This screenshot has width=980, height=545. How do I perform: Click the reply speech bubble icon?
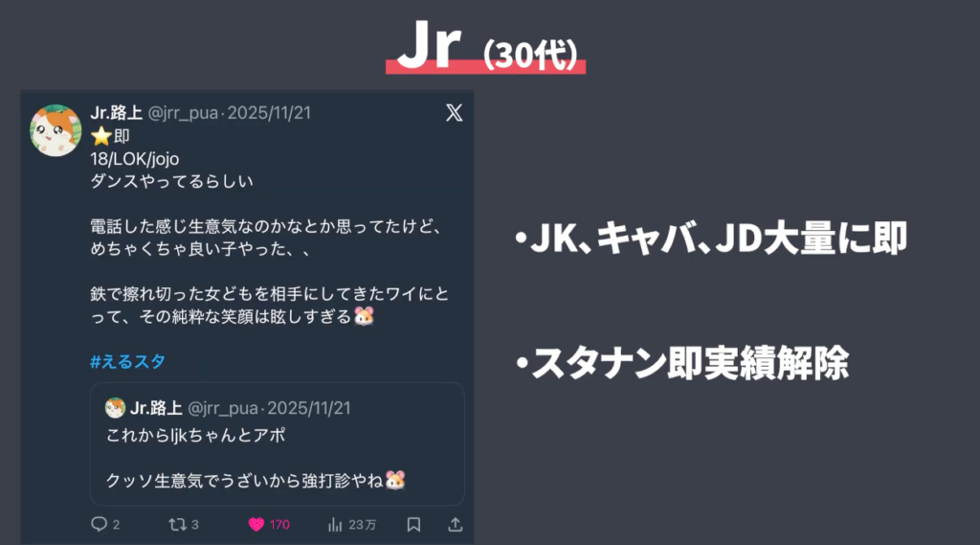tap(99, 524)
